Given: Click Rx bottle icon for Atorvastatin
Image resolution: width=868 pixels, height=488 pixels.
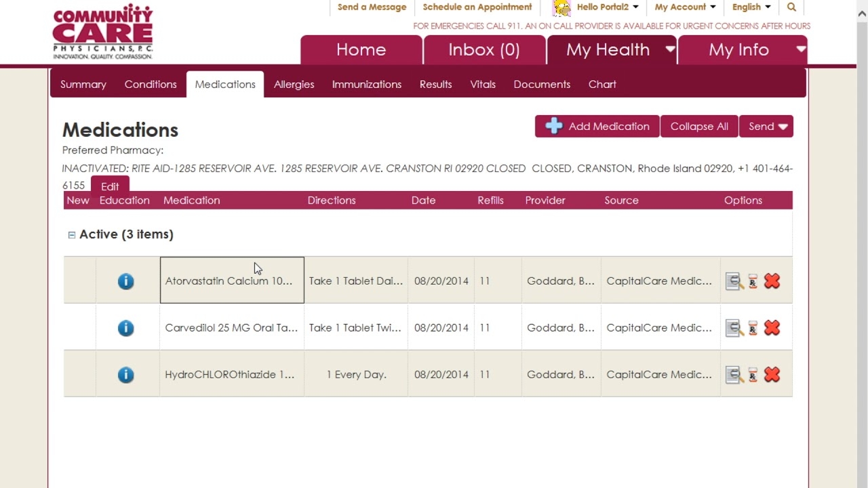Looking at the screenshot, I should coord(753,281).
